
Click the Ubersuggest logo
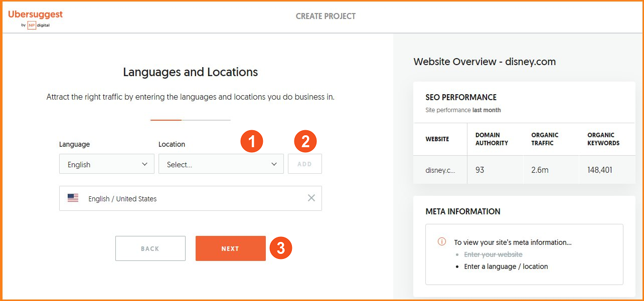[35, 15]
